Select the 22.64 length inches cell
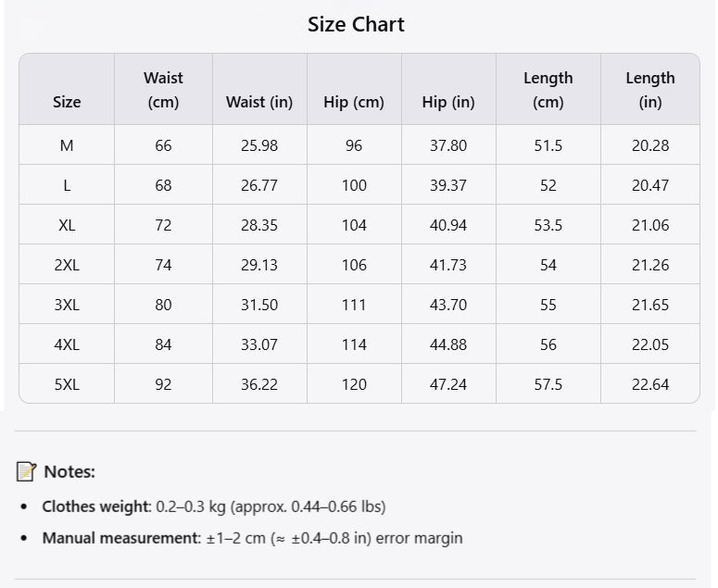The height and width of the screenshot is (588, 718). pos(650,384)
